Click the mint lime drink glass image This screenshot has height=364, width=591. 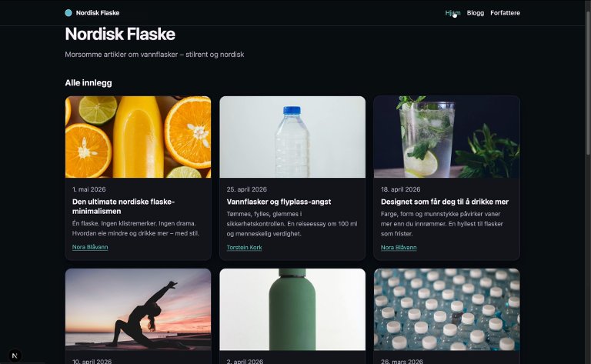coord(446,137)
